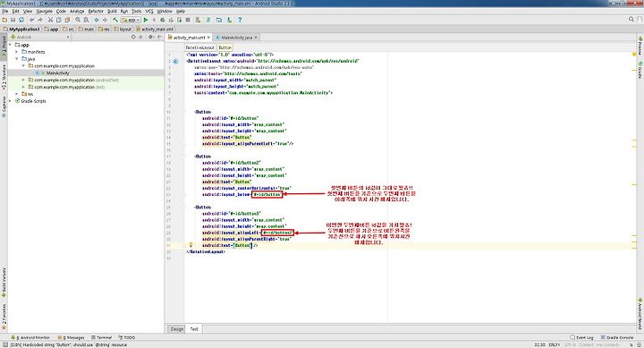Collapse the app tree node

(x=10, y=45)
